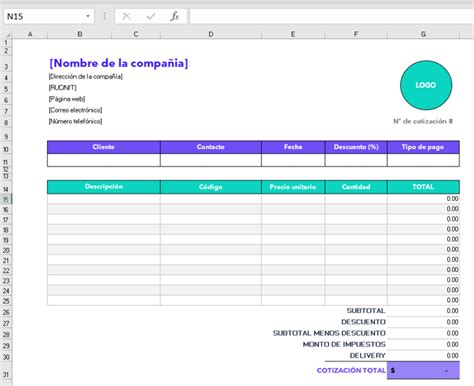
Task: Open the Insert Function fx dialog
Action: pyautogui.click(x=174, y=16)
